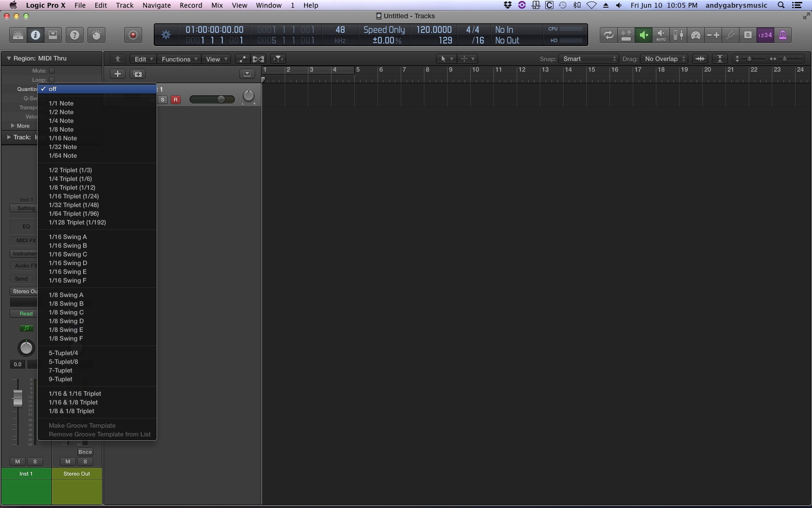Screen dimensions: 812x508
Task: Click the vertical auto zoom icon
Action: click(x=720, y=59)
